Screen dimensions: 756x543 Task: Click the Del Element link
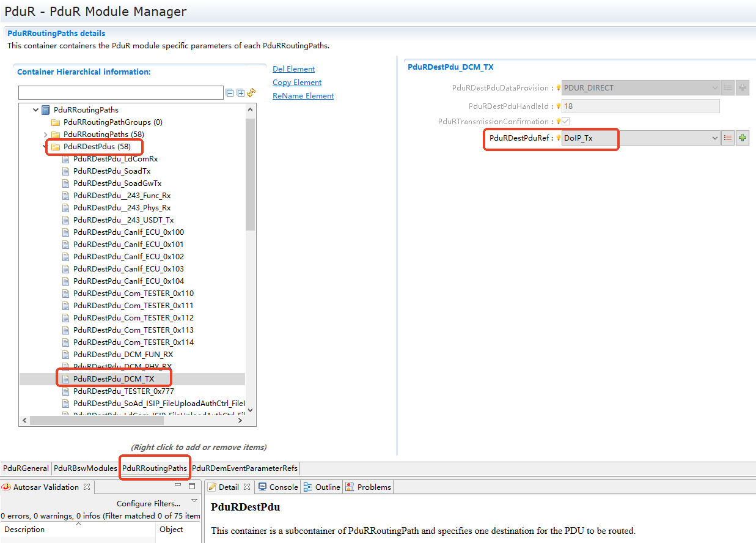(293, 69)
